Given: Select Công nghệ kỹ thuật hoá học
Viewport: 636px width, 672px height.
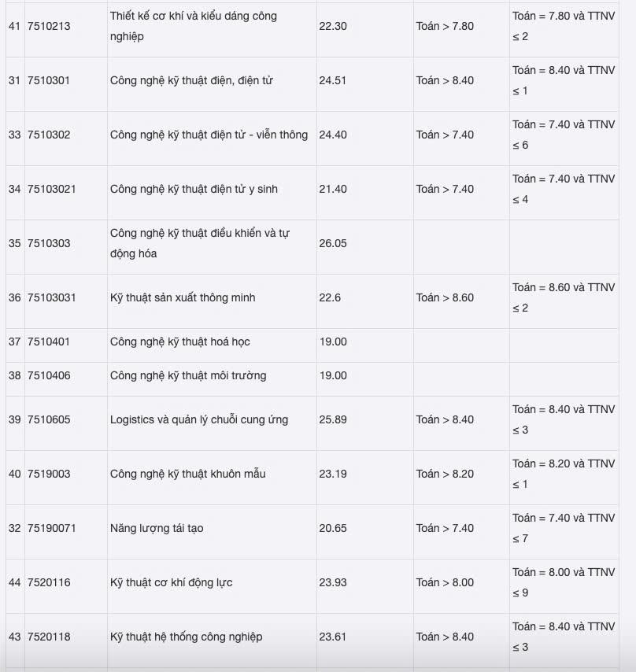Looking at the screenshot, I should 179,342.
